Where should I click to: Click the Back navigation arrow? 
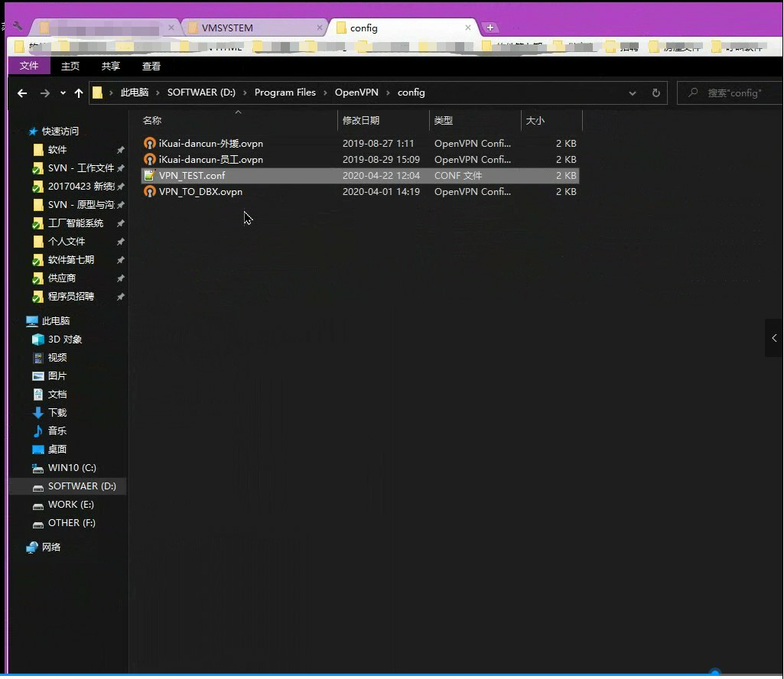(22, 93)
